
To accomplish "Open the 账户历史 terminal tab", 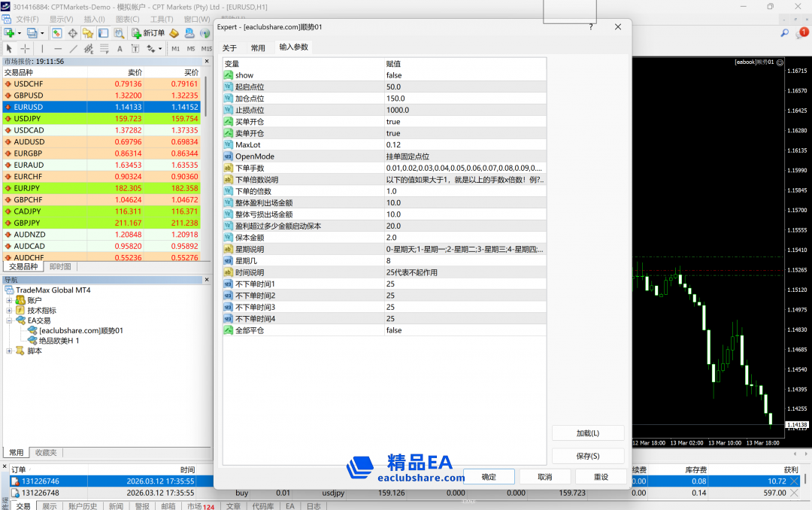I will coord(83,506).
